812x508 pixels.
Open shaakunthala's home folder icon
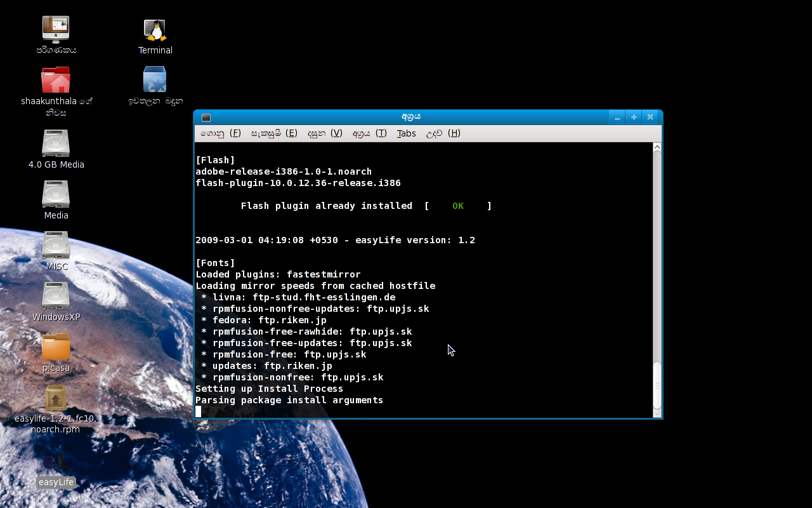pos(56,80)
